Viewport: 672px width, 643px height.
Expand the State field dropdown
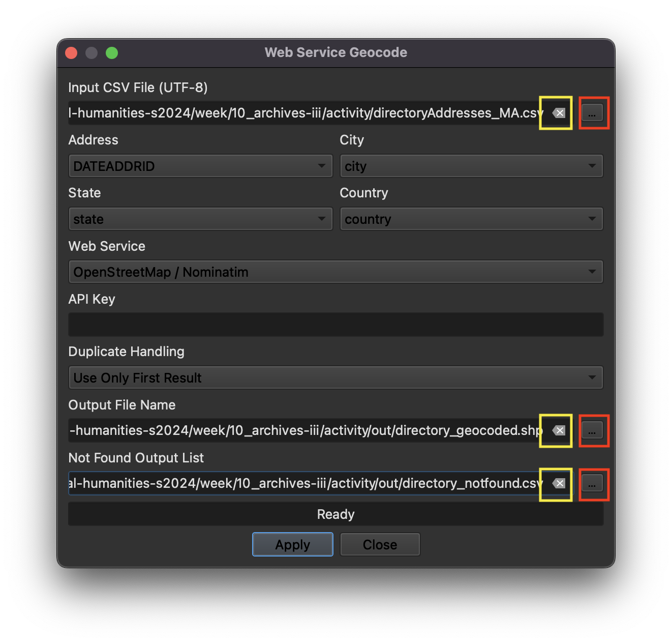point(200,219)
